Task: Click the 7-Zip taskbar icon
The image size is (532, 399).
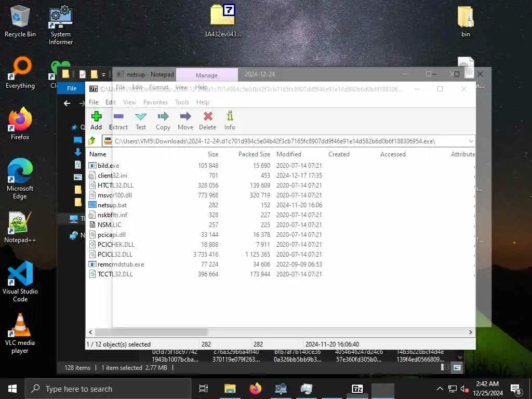Action: (x=357, y=389)
